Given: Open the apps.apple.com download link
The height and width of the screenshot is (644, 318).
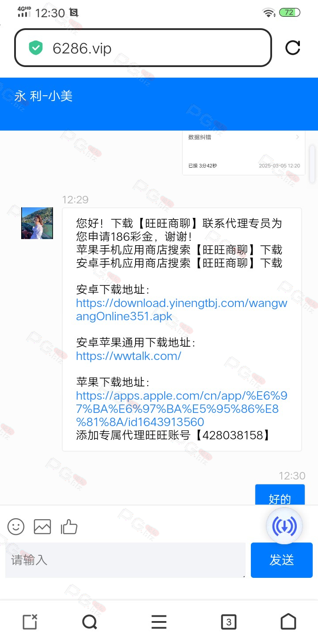Looking at the screenshot, I should (182, 408).
